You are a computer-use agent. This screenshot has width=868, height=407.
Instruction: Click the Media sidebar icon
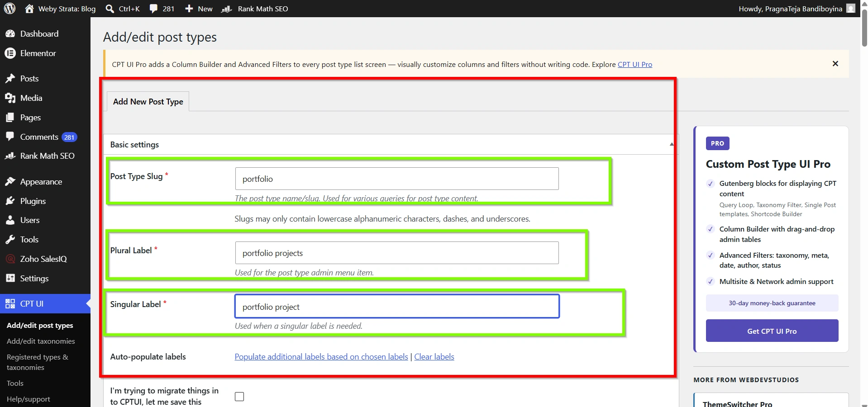tap(10, 98)
